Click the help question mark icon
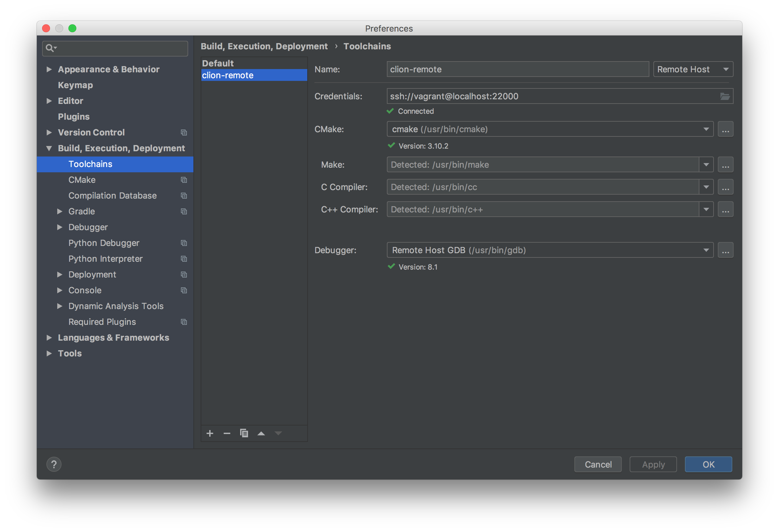The width and height of the screenshot is (779, 532). (x=54, y=464)
